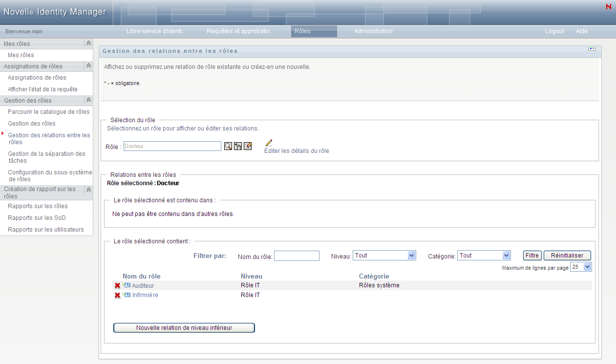The width and height of the screenshot is (616, 364).
Task: Open the Auditeur role link
Action: (x=143, y=285)
